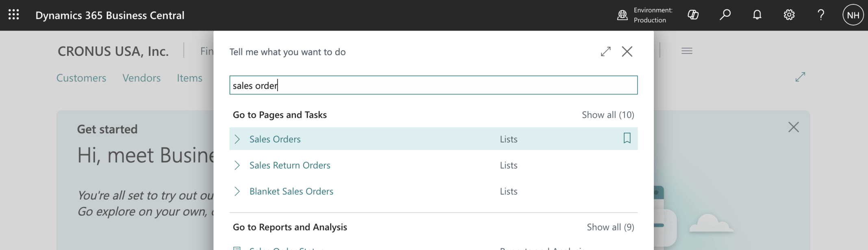868x250 pixels.
Task: Show all 9 Reports and Analysis results
Action: pos(610,227)
